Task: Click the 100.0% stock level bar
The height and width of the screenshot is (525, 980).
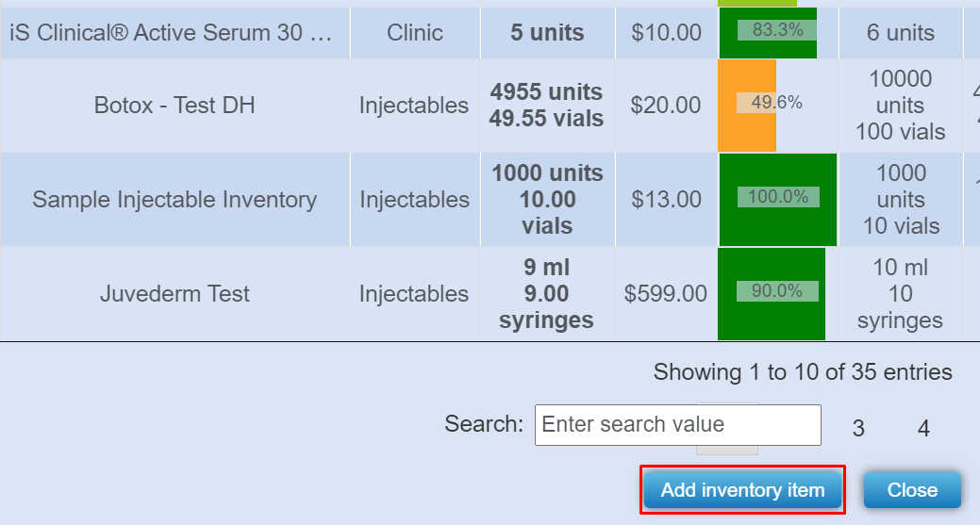Action: 777,199
